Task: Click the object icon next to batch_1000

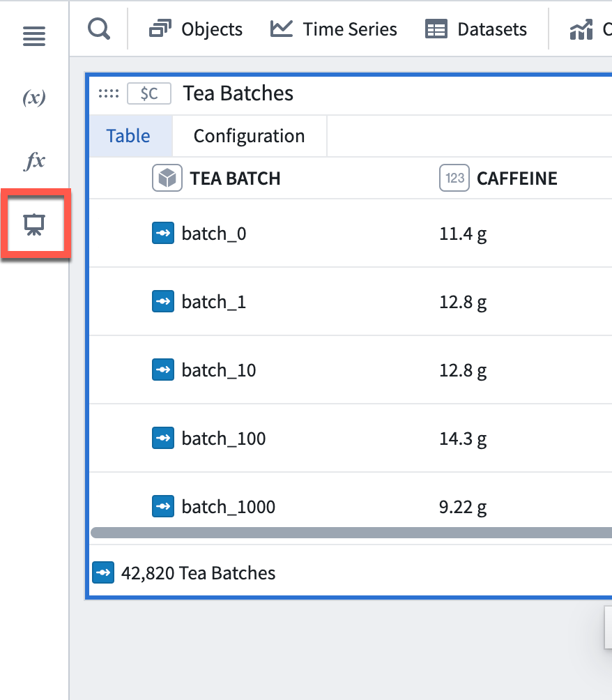Action: pyautogui.click(x=163, y=506)
